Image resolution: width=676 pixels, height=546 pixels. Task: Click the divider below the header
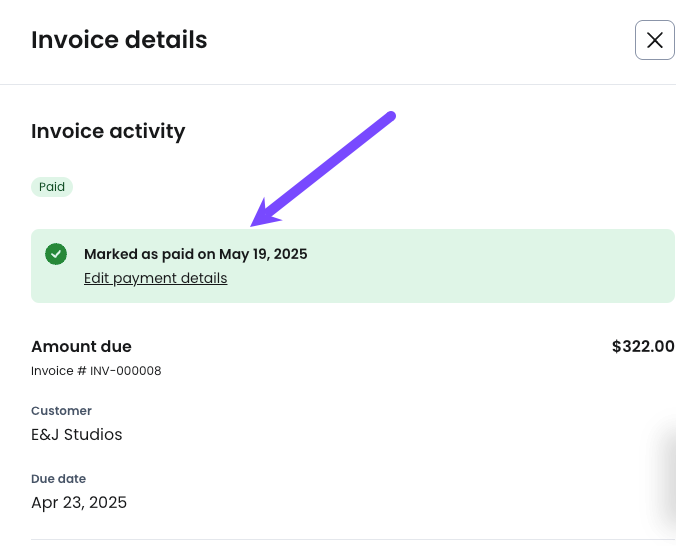pos(338,85)
